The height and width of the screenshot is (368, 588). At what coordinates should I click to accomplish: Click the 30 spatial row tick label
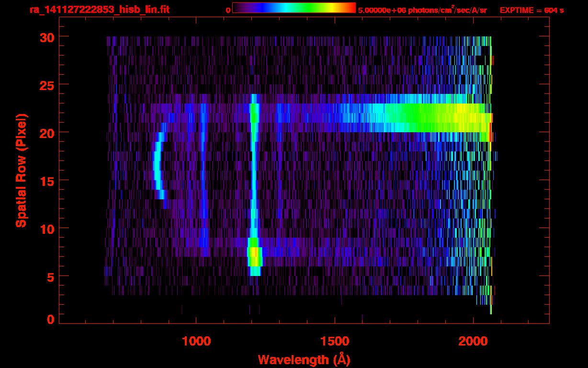pyautogui.click(x=47, y=37)
